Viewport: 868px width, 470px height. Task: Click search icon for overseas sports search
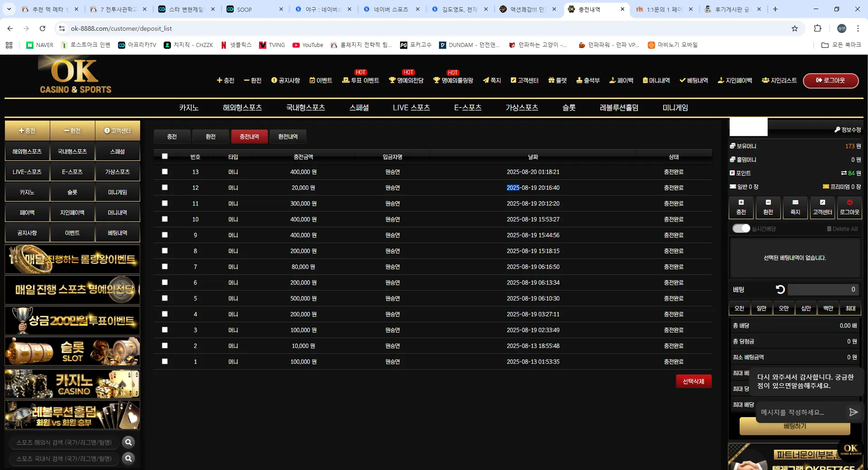tap(128, 442)
